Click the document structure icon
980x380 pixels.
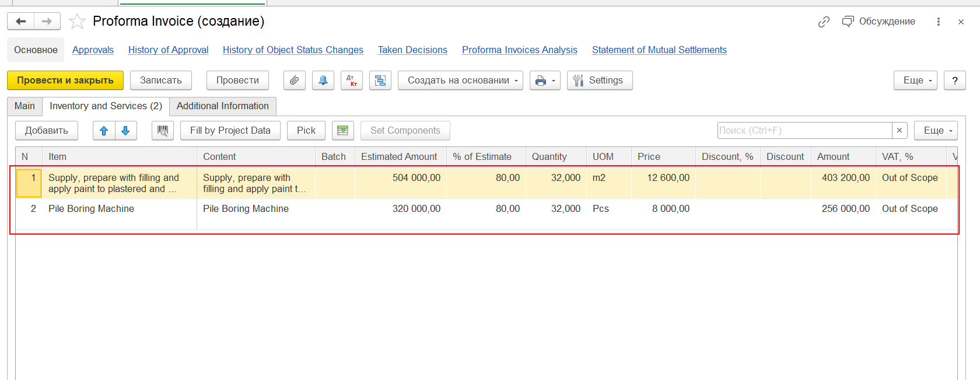pos(380,81)
